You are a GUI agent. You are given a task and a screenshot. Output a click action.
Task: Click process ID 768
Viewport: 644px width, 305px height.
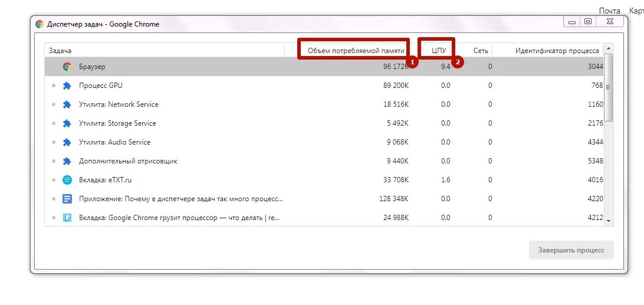(x=597, y=86)
